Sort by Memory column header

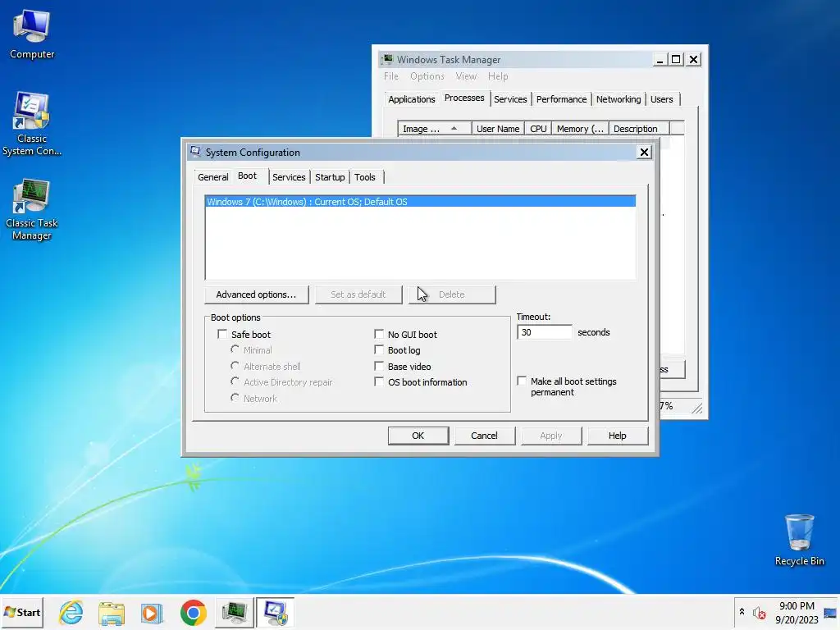pos(580,129)
